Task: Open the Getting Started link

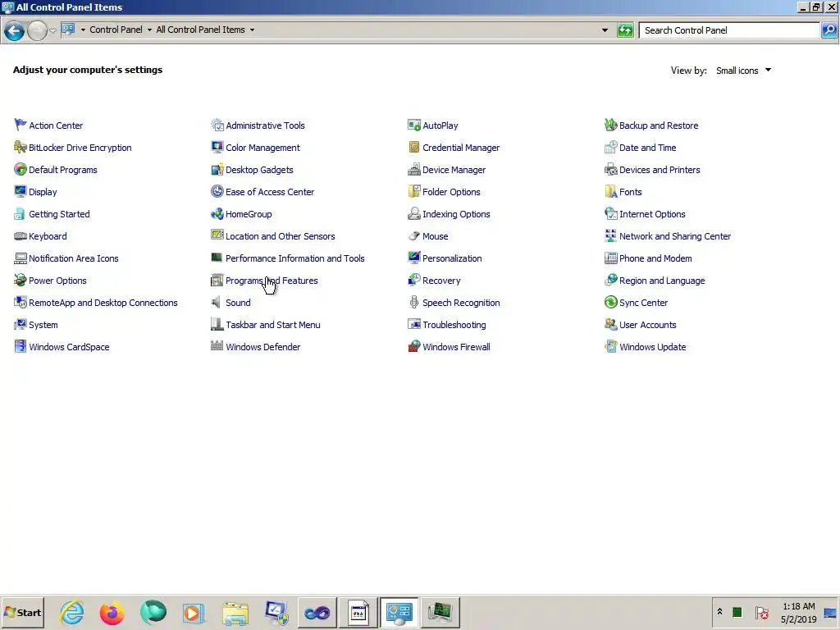Action: pos(59,214)
